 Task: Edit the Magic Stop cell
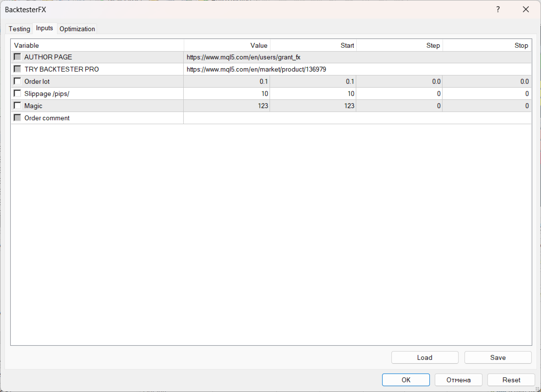click(x=487, y=106)
